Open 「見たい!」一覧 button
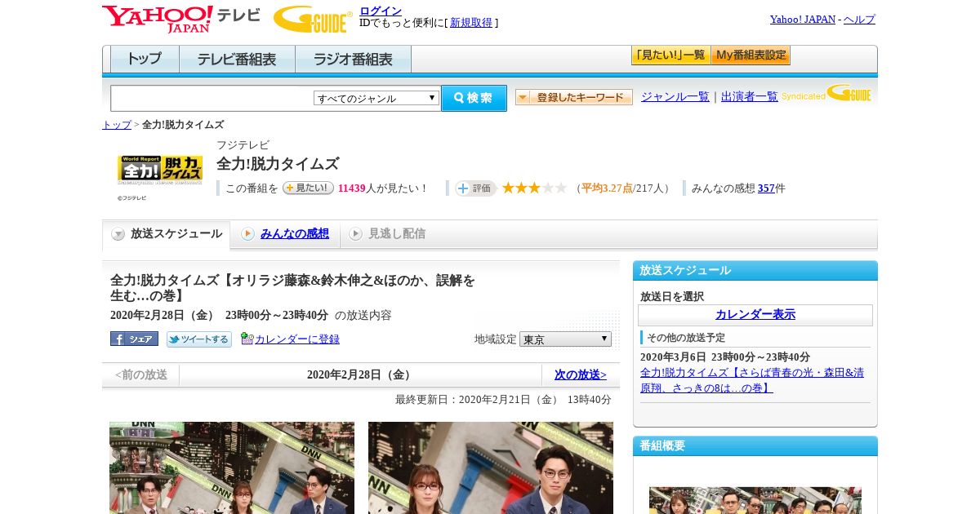980x514 pixels. pos(670,55)
